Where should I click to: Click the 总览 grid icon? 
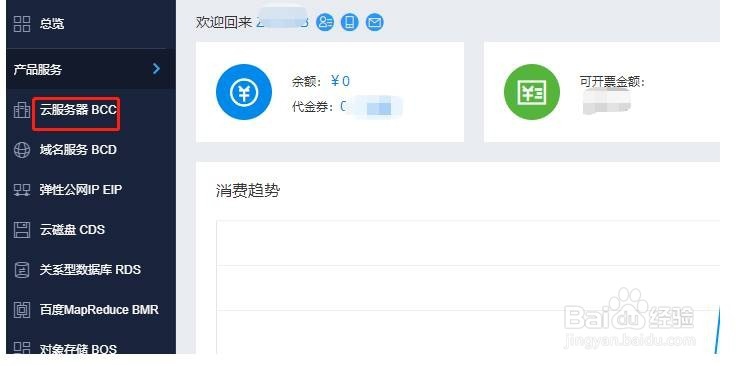tap(22, 23)
